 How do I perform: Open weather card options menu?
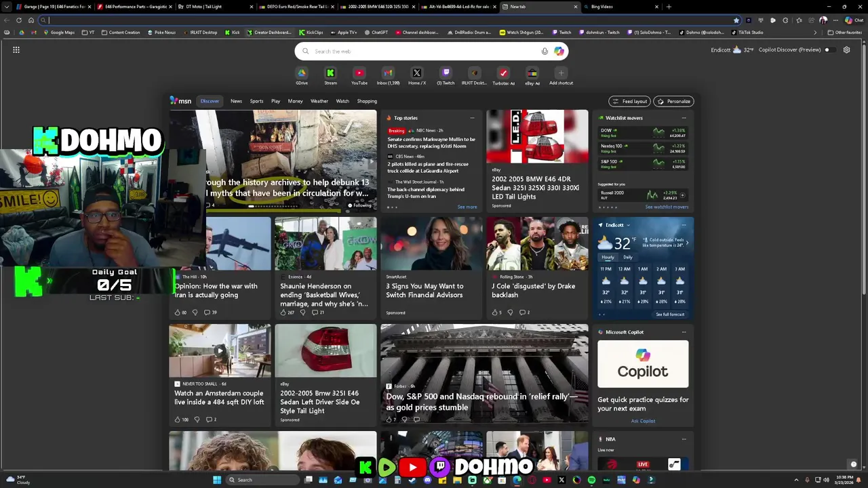(684, 225)
